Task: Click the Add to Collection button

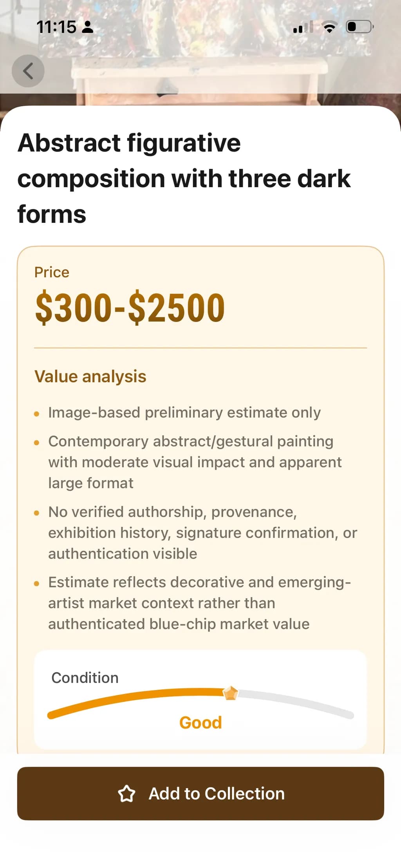Action: click(x=200, y=794)
